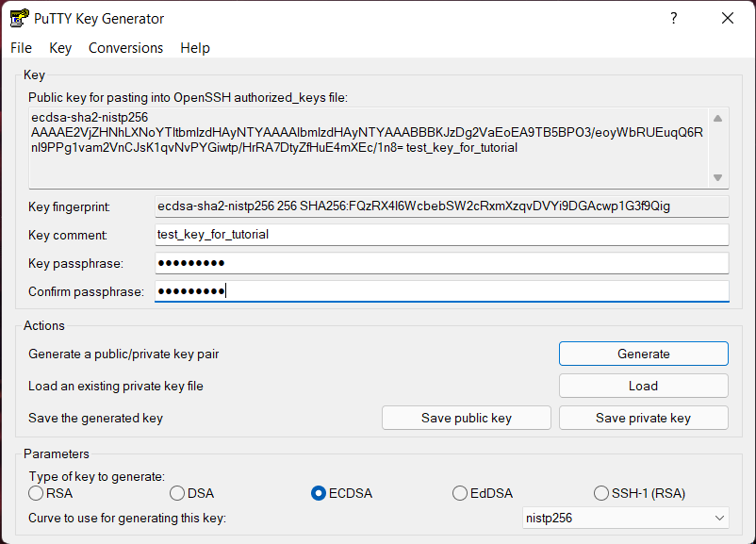Click the 'Key comment:' label
This screenshot has width=756, height=544.
point(68,235)
